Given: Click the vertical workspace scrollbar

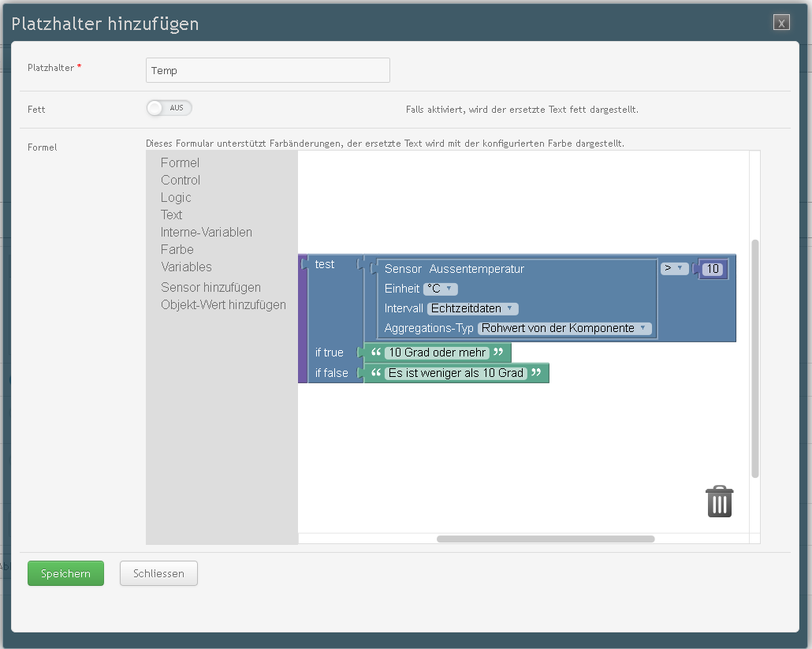Looking at the screenshot, I should pos(755,359).
